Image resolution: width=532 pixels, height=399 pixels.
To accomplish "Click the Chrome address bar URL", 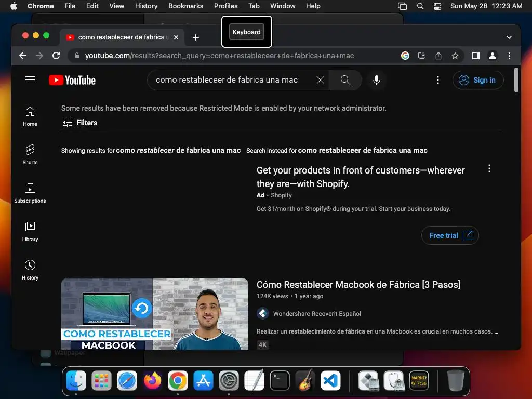I will (x=219, y=56).
